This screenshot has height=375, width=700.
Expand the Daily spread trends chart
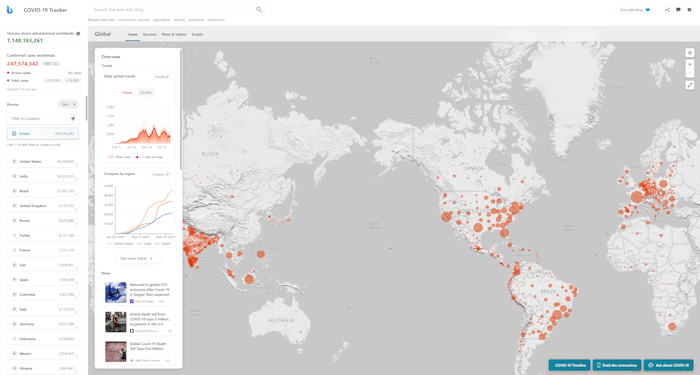162,77
